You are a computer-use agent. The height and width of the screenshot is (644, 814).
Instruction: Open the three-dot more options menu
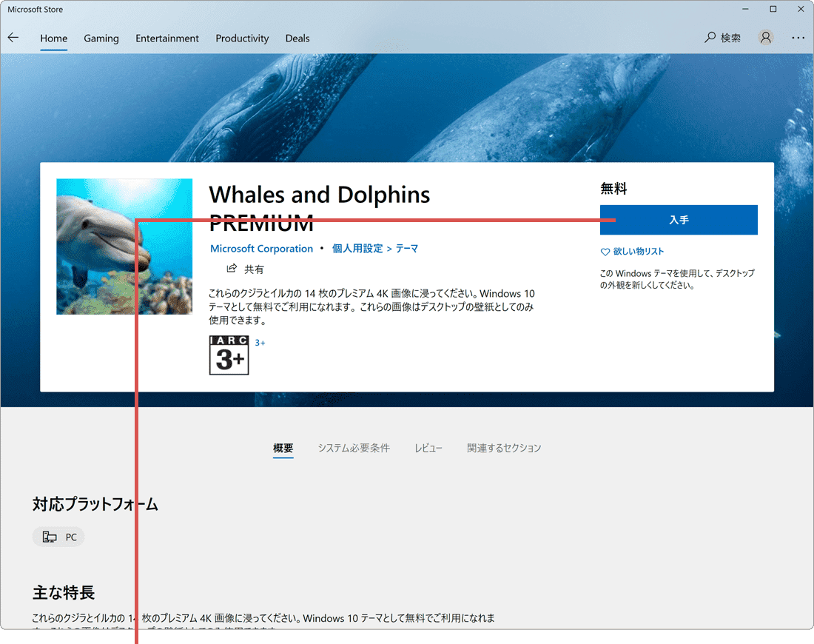pos(798,38)
